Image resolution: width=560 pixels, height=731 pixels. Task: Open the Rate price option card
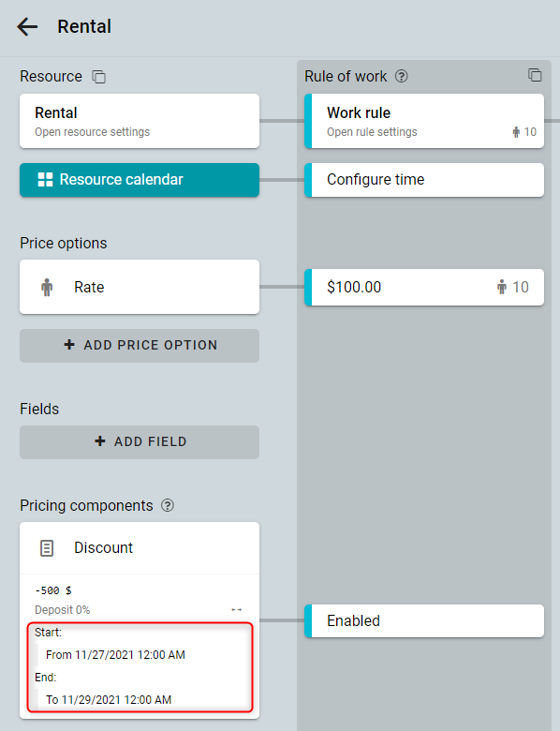pos(140,287)
